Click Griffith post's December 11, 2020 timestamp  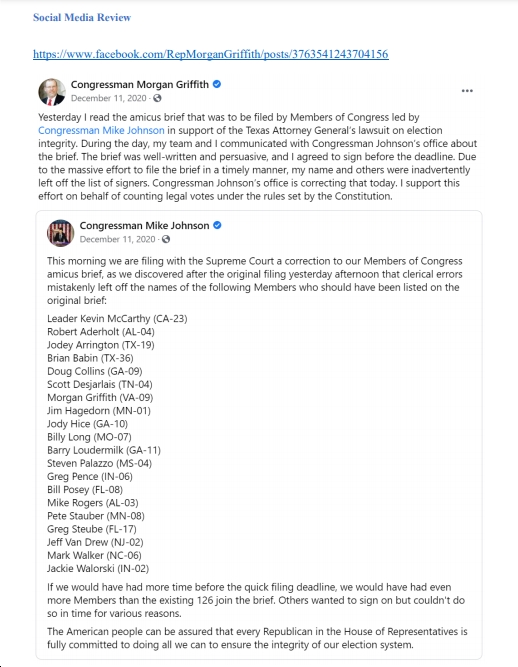coord(108,98)
